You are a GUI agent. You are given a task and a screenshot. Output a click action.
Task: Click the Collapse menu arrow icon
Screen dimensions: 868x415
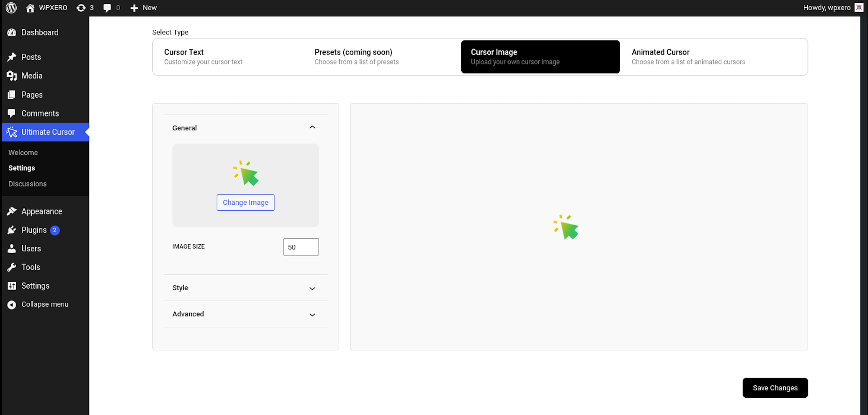coord(12,304)
